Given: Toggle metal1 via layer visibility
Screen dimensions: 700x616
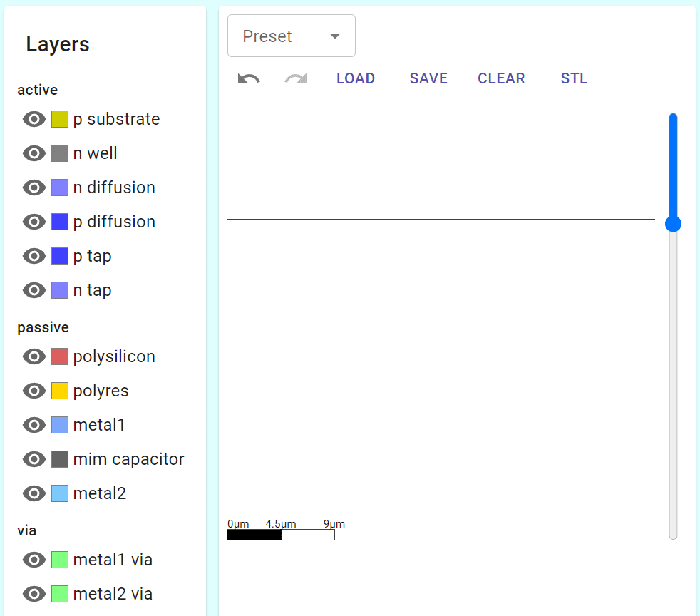Looking at the screenshot, I should click(34, 560).
